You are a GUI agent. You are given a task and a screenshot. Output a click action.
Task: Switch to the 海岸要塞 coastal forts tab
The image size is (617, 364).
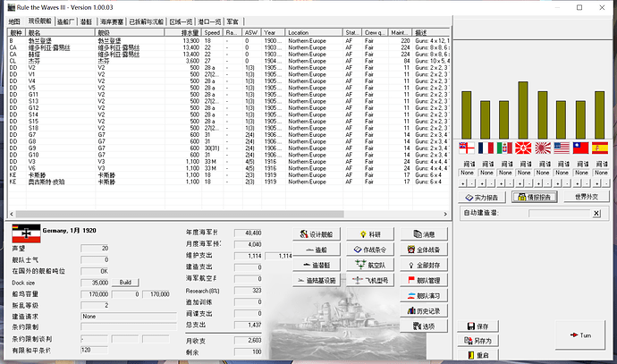click(112, 21)
